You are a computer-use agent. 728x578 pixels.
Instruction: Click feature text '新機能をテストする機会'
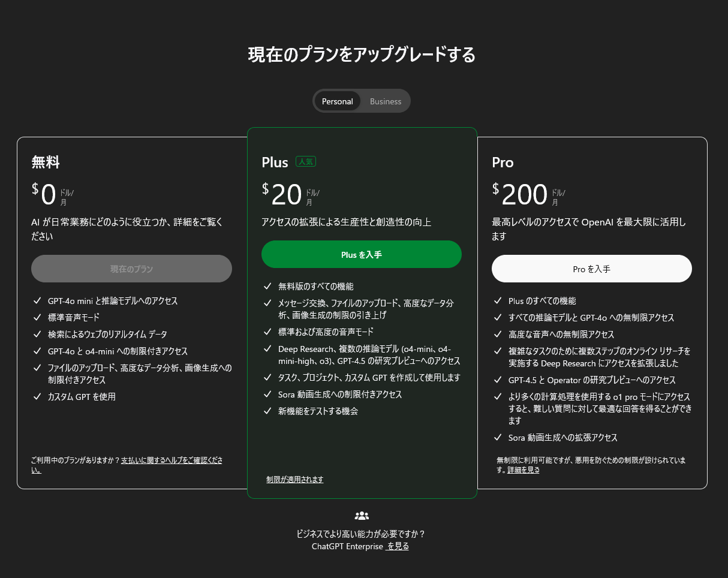pos(318,411)
